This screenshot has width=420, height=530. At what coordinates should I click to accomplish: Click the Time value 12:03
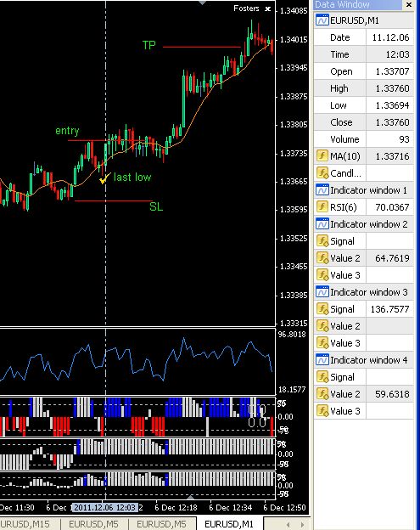click(397, 54)
